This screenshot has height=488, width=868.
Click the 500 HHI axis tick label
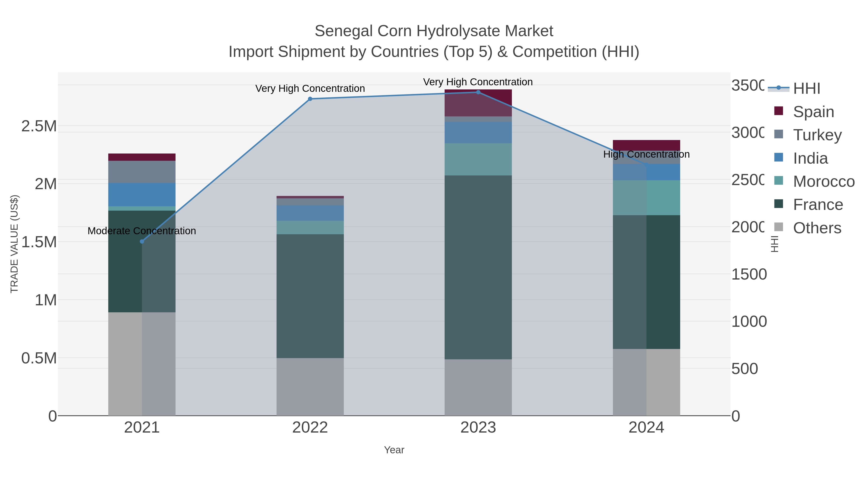(x=745, y=369)
